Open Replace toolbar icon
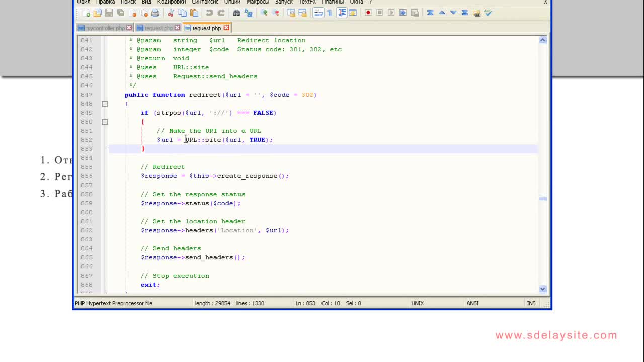The width and height of the screenshot is (644, 362). coord(248,13)
